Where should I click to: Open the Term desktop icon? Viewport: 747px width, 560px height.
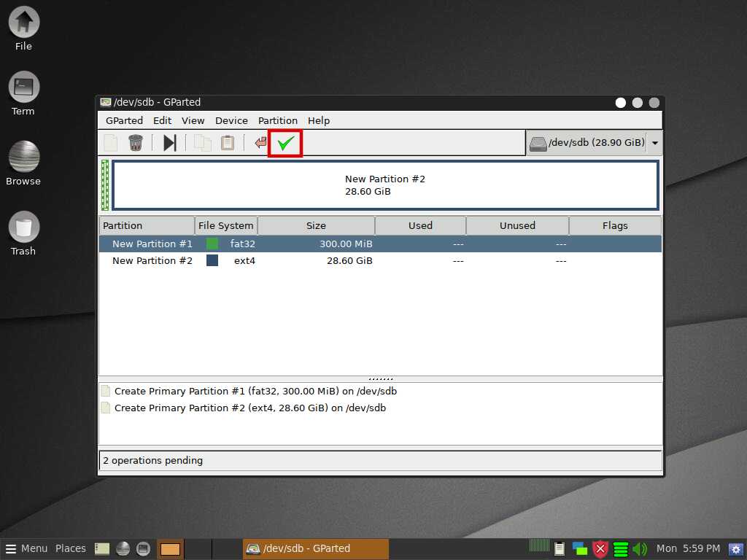tap(23, 94)
